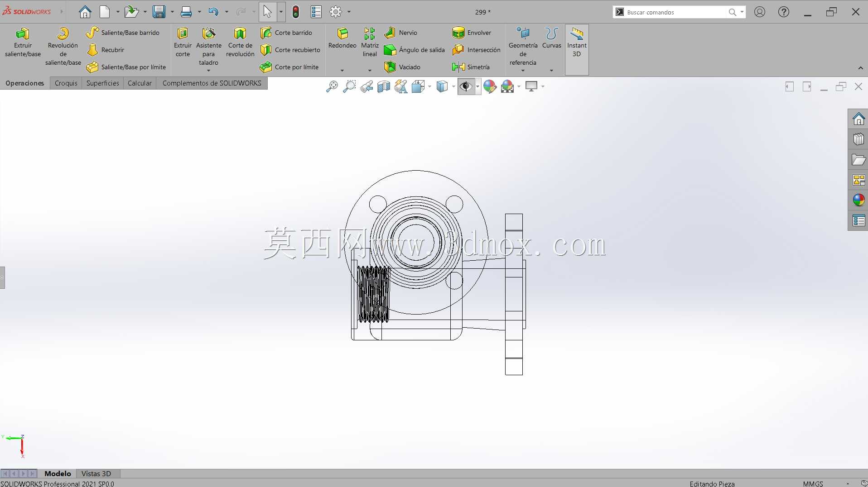This screenshot has width=868, height=487.
Task: Select Corte de revolución tool
Action: [x=240, y=43]
